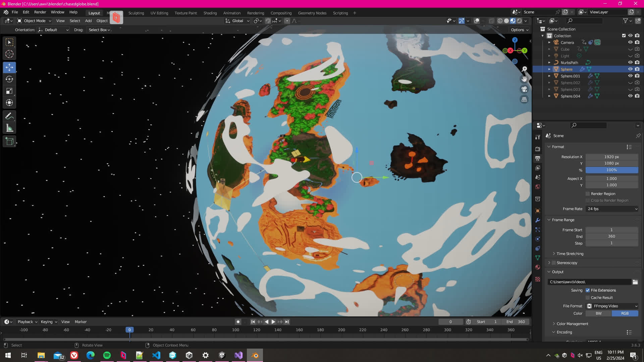This screenshot has height=362, width=644.
Task: Open the File Format FFmpeg Video dropdown
Action: coord(612,306)
